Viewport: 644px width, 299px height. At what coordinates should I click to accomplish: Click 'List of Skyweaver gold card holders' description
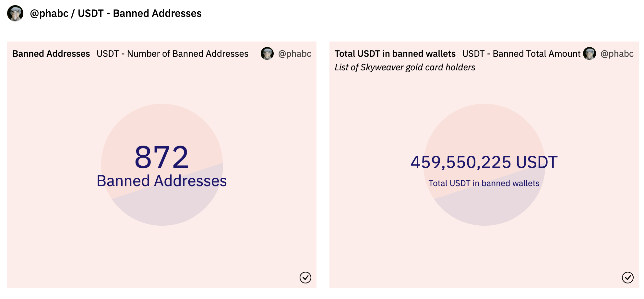click(405, 67)
